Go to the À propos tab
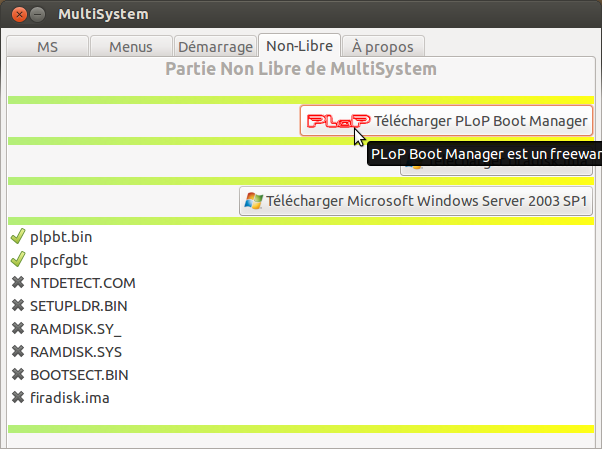Viewport: 602px width, 449px height. tap(383, 46)
